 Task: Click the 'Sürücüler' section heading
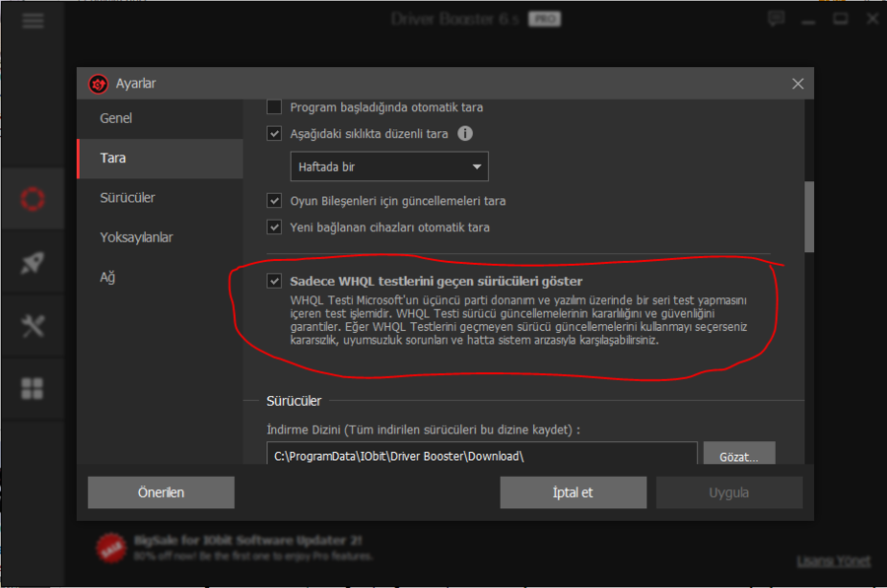[294, 401]
